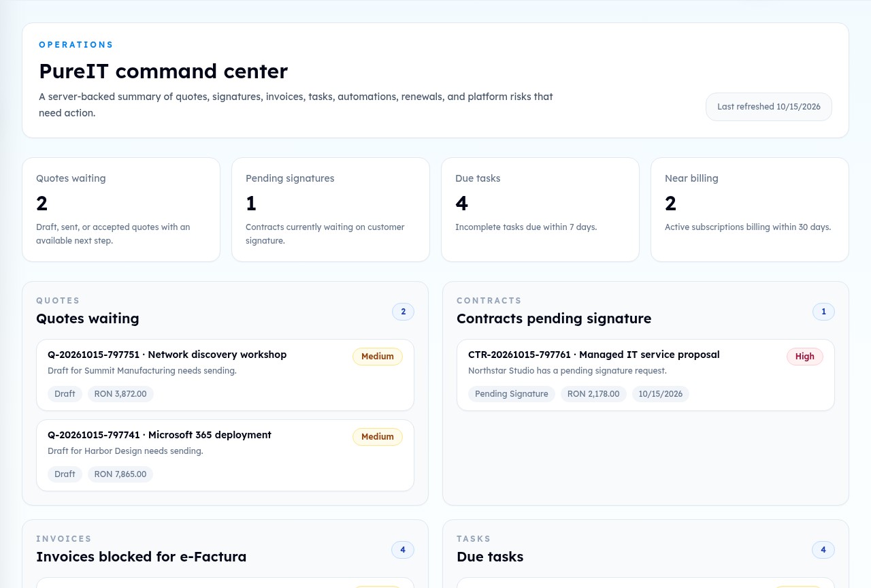The width and height of the screenshot is (871, 588).
Task: Click the INVOICES section label
Action: [64, 539]
